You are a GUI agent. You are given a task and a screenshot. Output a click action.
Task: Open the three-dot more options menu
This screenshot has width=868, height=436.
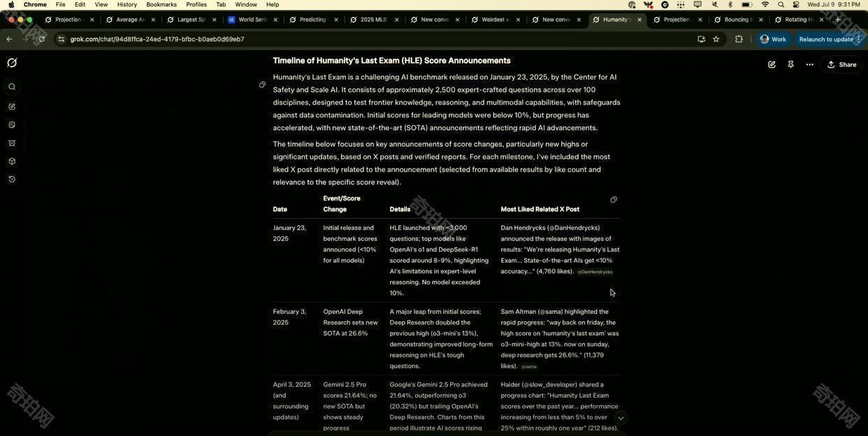coord(809,65)
